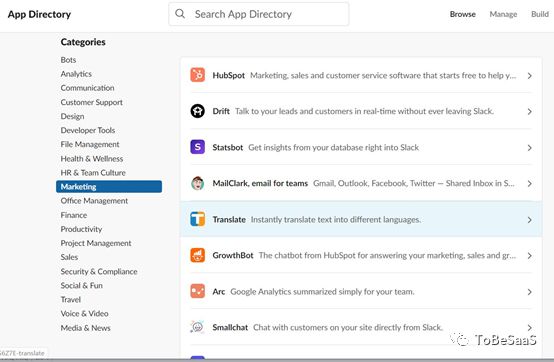Open the Security & Compliance category

tap(99, 271)
